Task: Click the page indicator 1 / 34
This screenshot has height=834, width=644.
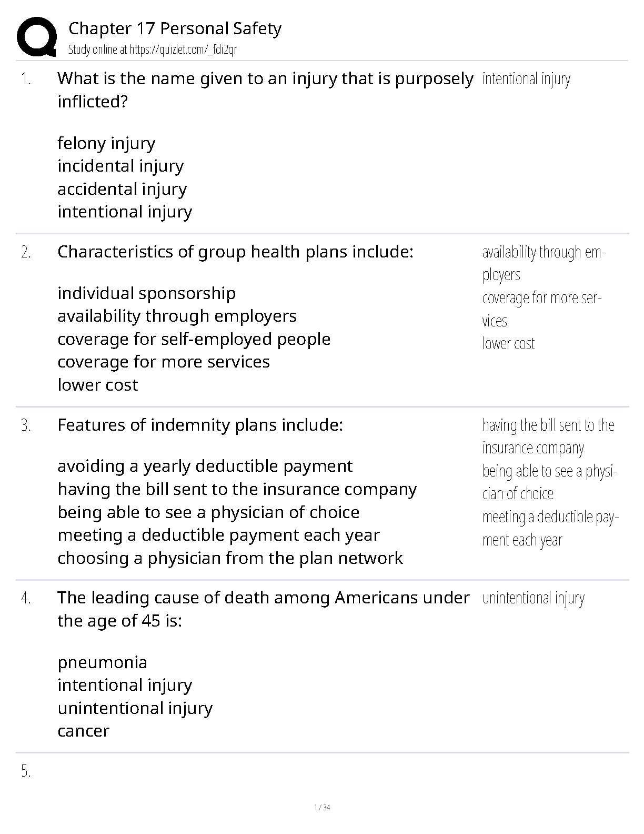Action: pos(322,808)
